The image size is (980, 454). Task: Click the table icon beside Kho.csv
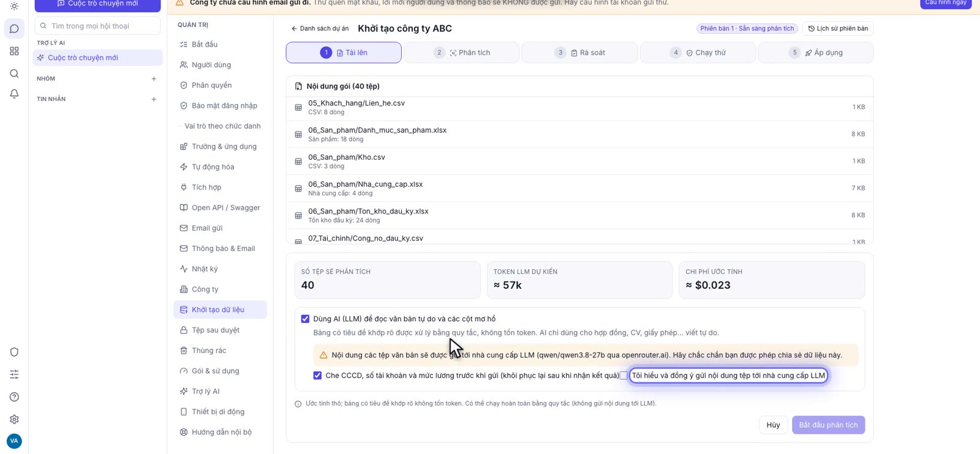[x=298, y=162]
